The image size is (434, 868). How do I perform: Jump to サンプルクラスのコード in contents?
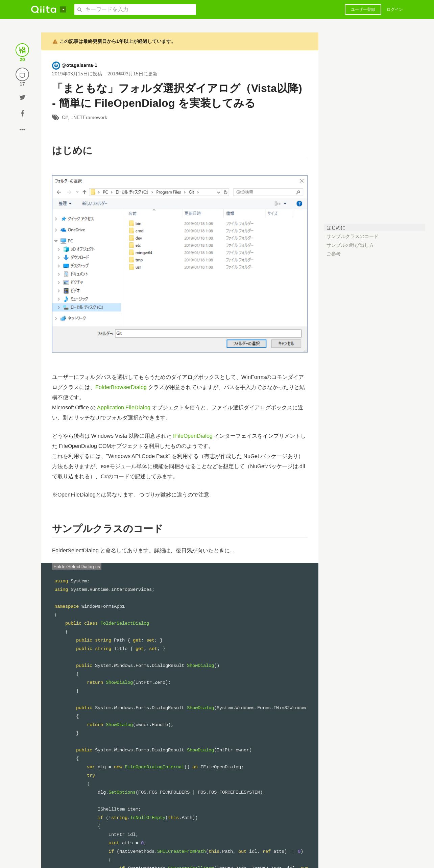coord(352,236)
